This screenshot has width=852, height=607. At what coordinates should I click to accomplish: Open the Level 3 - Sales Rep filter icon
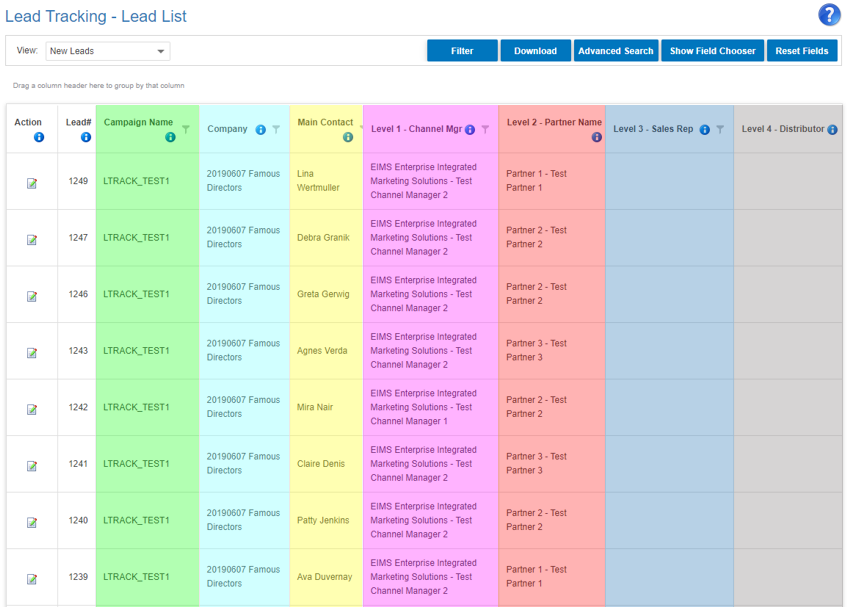point(720,129)
